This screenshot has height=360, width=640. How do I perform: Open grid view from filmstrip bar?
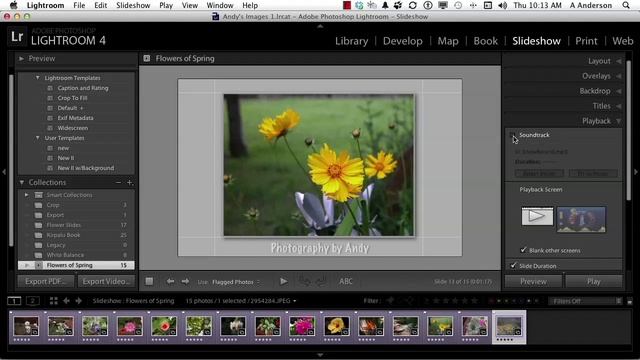[53, 301]
